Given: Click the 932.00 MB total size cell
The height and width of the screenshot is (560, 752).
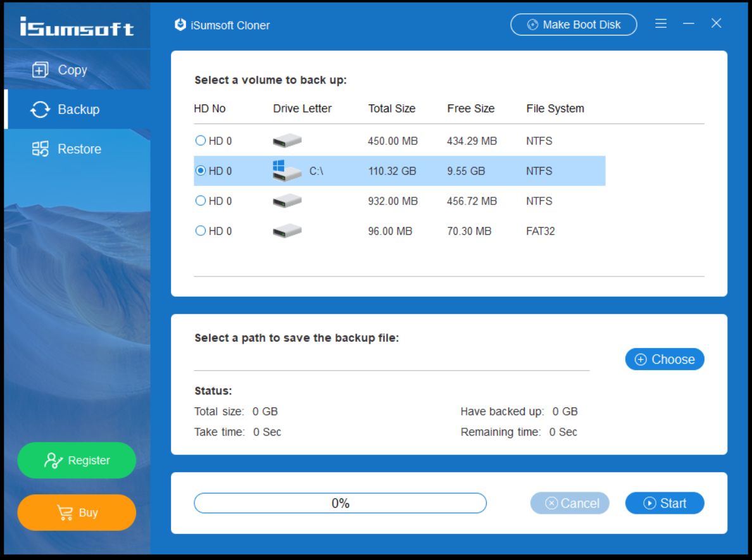Looking at the screenshot, I should point(393,201).
